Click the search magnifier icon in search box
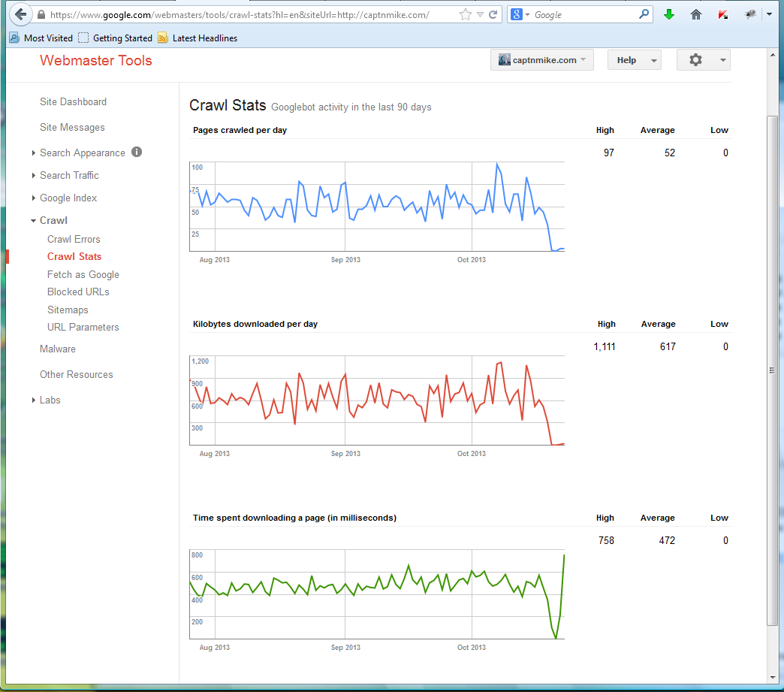Image resolution: width=784 pixels, height=692 pixels. pyautogui.click(x=644, y=14)
